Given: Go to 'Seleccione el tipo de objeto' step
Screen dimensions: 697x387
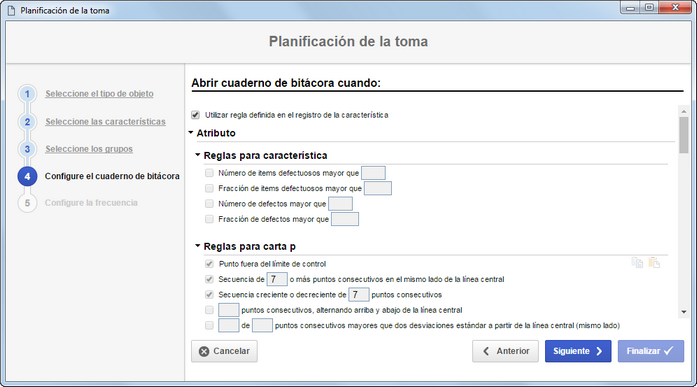Looking at the screenshot, I should [x=99, y=94].
